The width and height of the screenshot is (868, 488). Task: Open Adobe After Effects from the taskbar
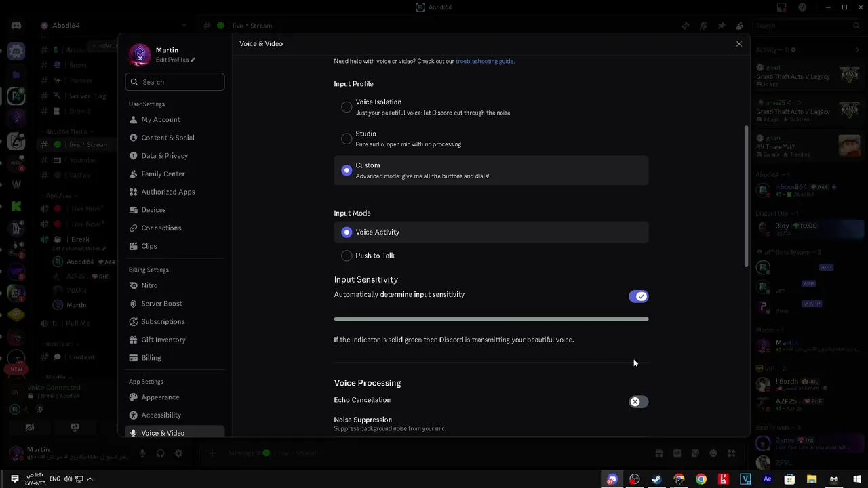click(768, 479)
